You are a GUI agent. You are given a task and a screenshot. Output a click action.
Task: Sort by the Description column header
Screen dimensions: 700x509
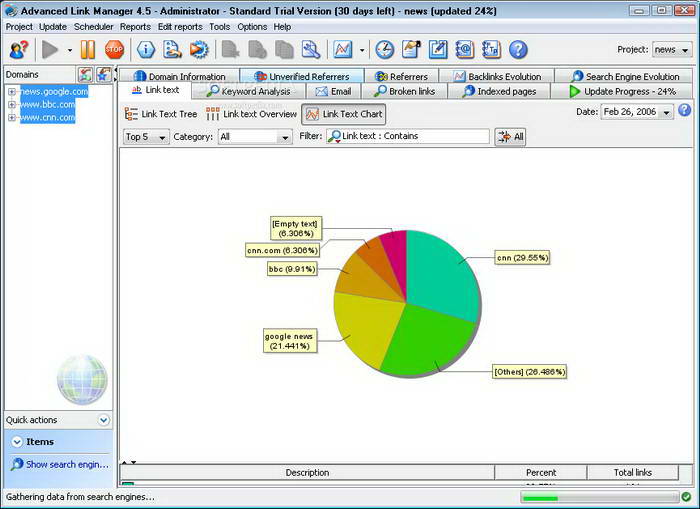pos(307,472)
